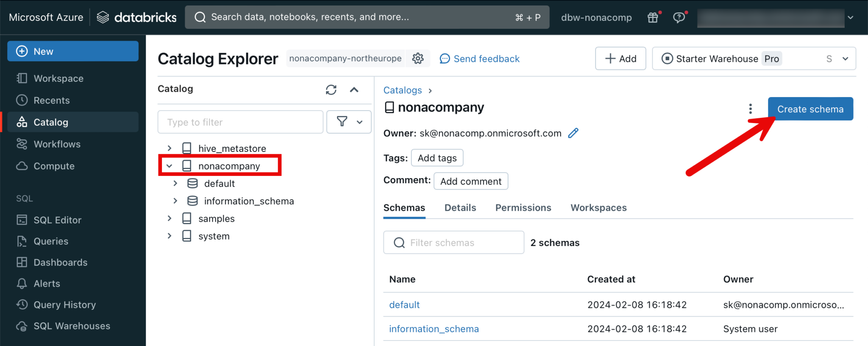The width and height of the screenshot is (868, 346).
Task: Open the help chat bubble icon
Action: [679, 17]
